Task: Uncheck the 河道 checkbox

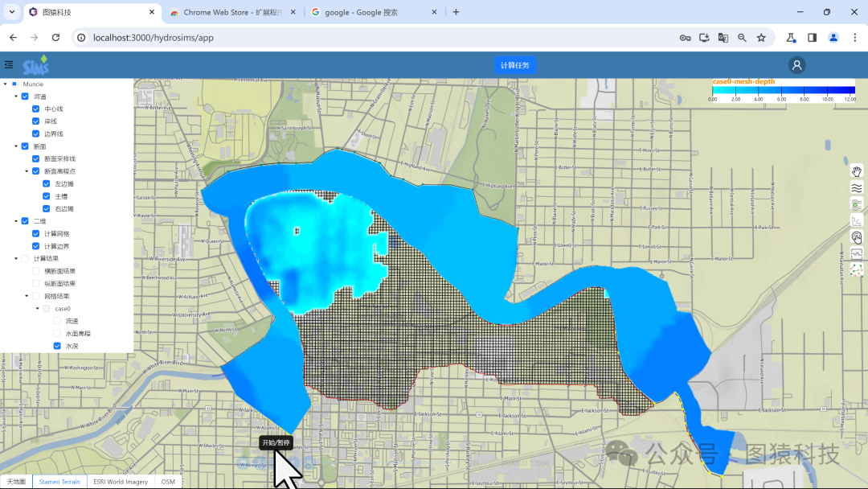Action: (25, 97)
